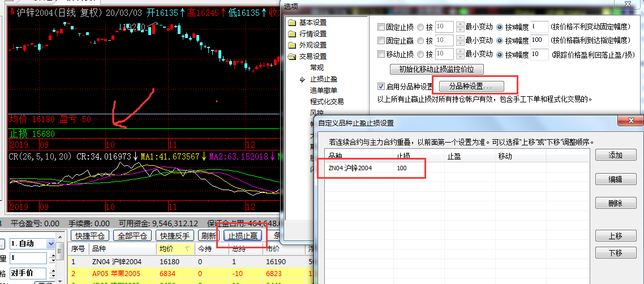Click the 刷新 button
The height and width of the screenshot is (284, 644).
click(x=208, y=235)
